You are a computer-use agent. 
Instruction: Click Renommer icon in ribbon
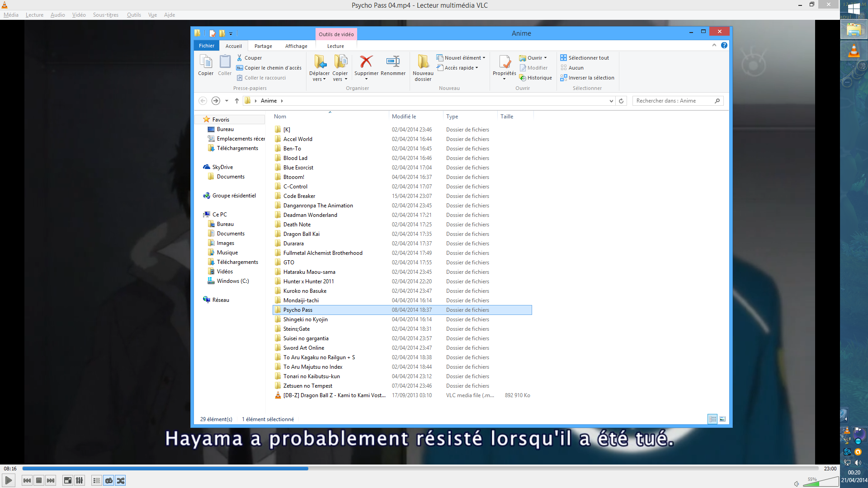point(393,65)
